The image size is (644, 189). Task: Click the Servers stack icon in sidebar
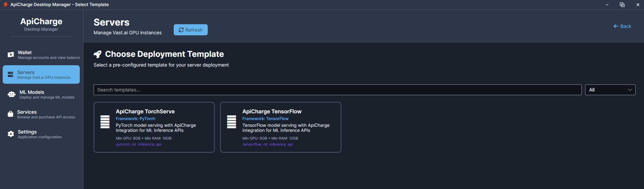point(10,74)
